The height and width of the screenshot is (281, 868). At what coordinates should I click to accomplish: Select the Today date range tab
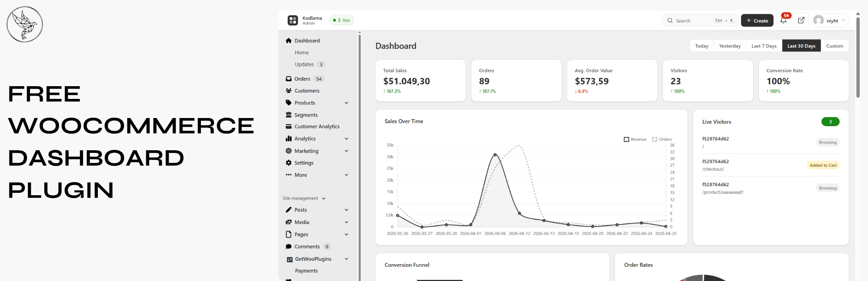702,46
